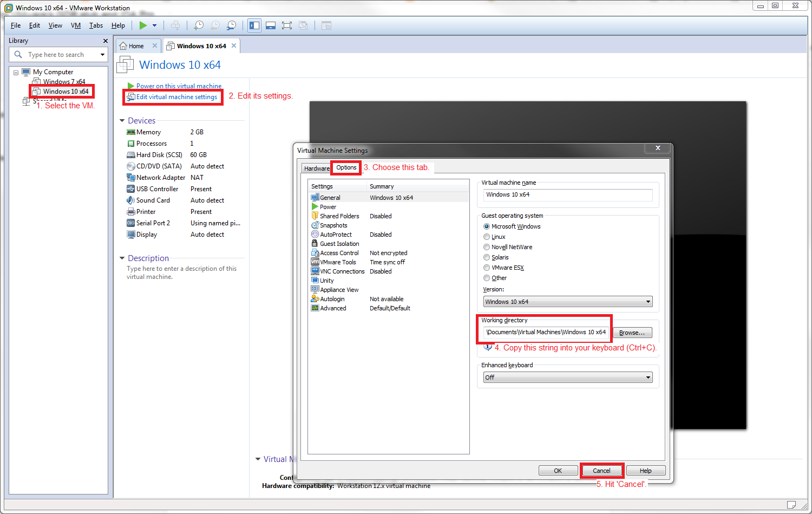The width and height of the screenshot is (812, 514).
Task: Select the Microsoft Windows radio button
Action: pos(487,226)
